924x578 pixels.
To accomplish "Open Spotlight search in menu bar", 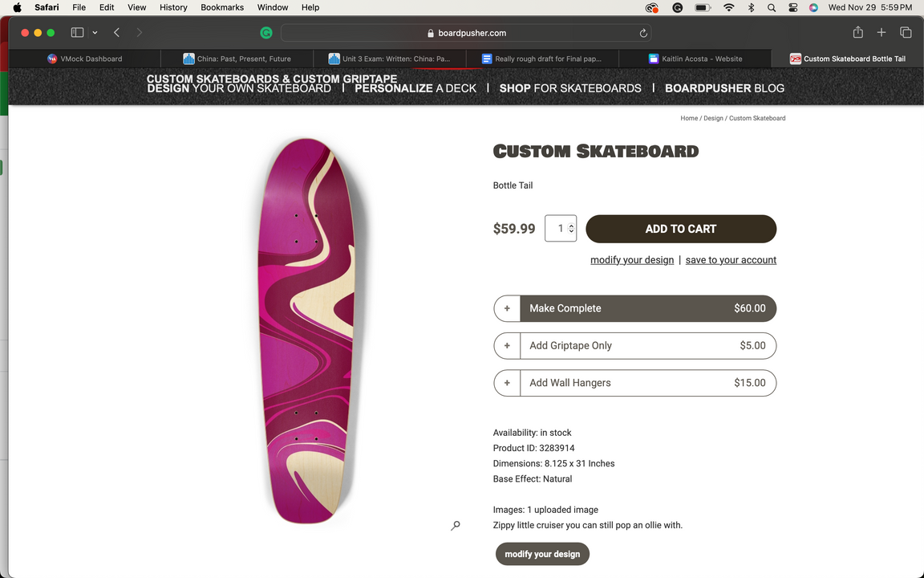I will point(772,7).
